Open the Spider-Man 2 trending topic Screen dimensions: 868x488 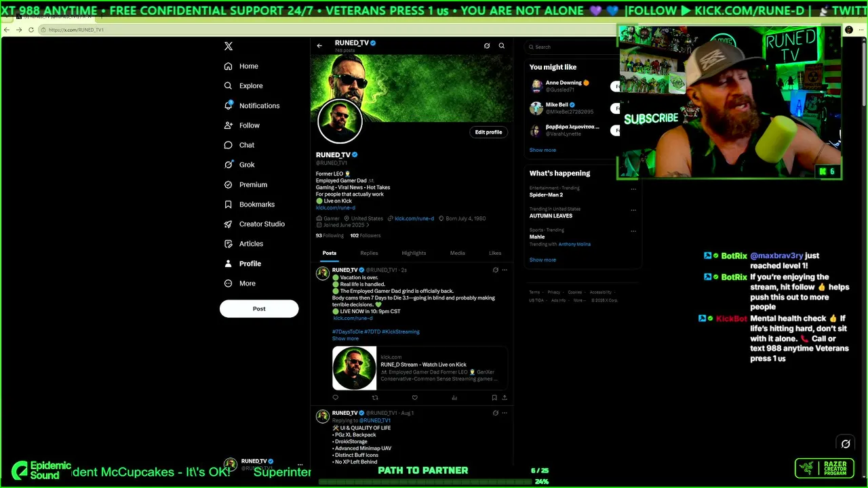pos(546,195)
